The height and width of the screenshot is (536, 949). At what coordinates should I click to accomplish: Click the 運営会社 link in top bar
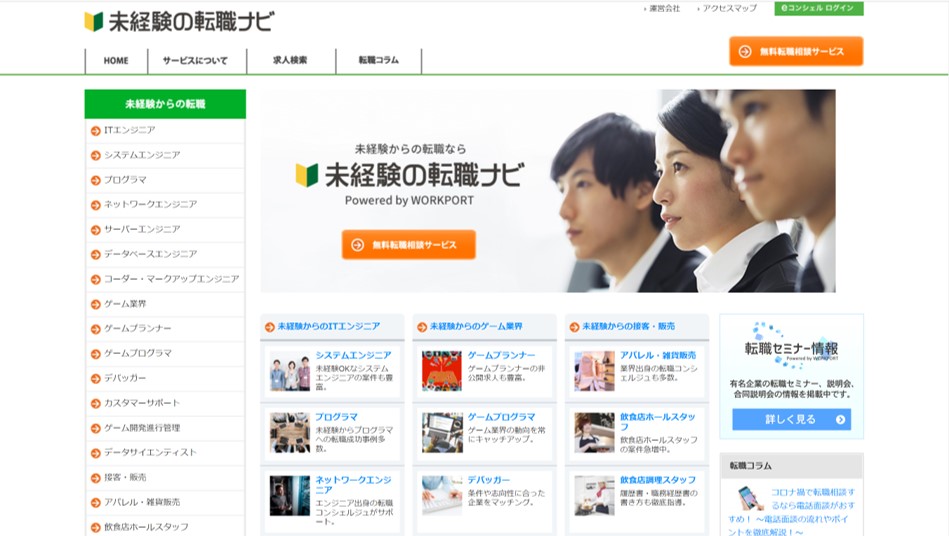pos(665,8)
